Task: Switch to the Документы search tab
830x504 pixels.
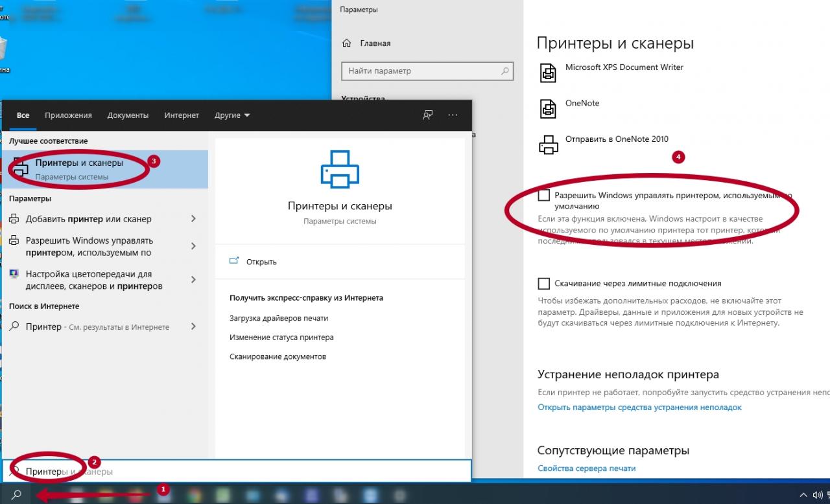Action: 128,115
